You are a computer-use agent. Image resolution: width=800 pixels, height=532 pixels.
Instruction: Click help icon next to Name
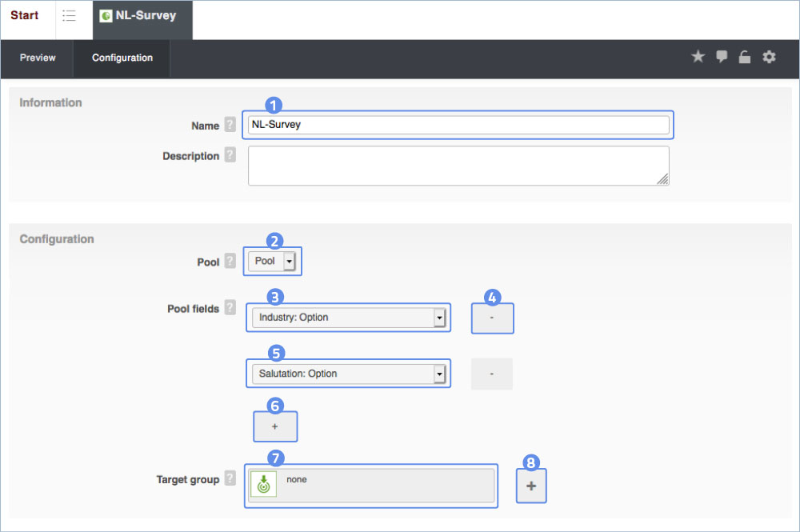(230, 125)
